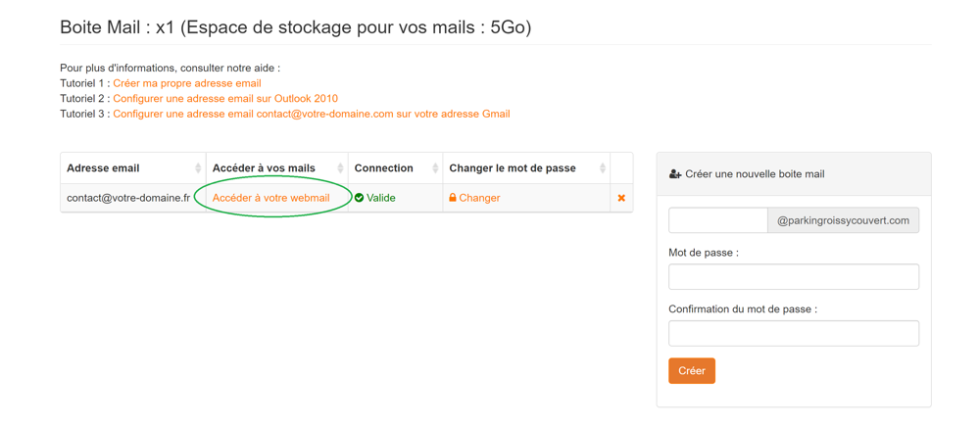The height and width of the screenshot is (426, 980).
Task: Sort table by Adresse email column arrows
Action: coord(198,168)
